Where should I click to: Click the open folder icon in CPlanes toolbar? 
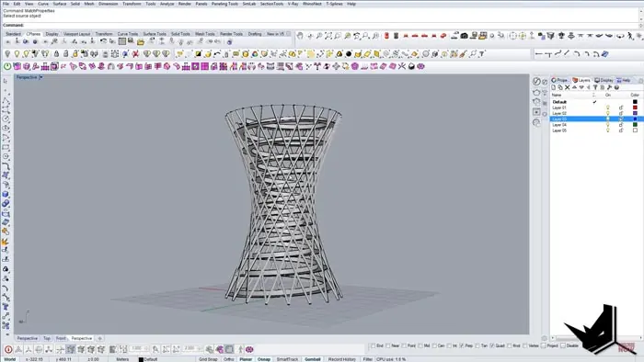click(141, 42)
